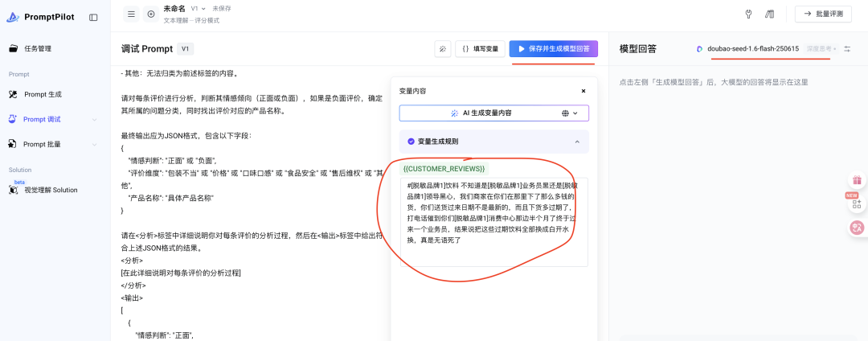Click the NEW grid icon on right edge
Screen dimensions: 868x341
[x=857, y=204]
